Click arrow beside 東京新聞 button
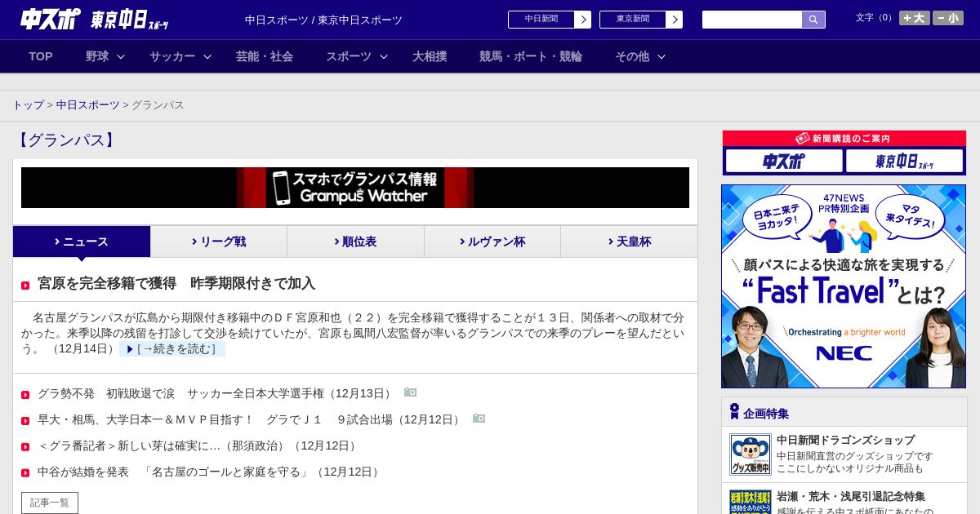Image resolution: width=980 pixels, height=514 pixels. [675, 20]
